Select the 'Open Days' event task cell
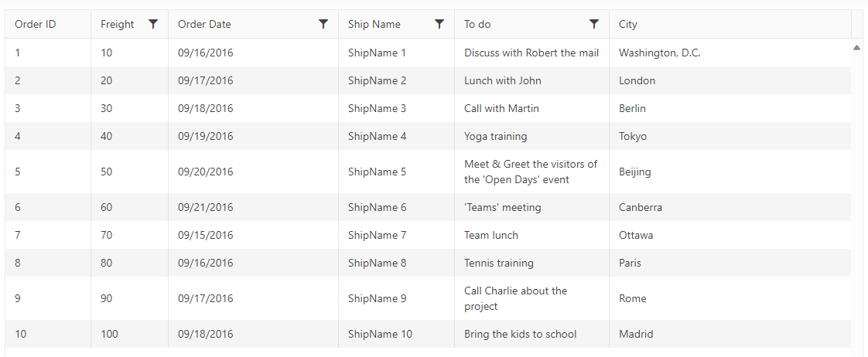 [x=532, y=172]
